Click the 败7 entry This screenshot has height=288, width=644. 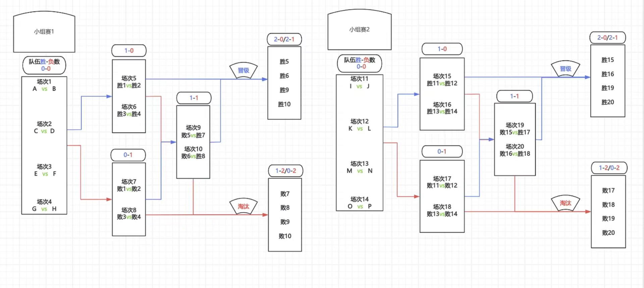coord(285,194)
